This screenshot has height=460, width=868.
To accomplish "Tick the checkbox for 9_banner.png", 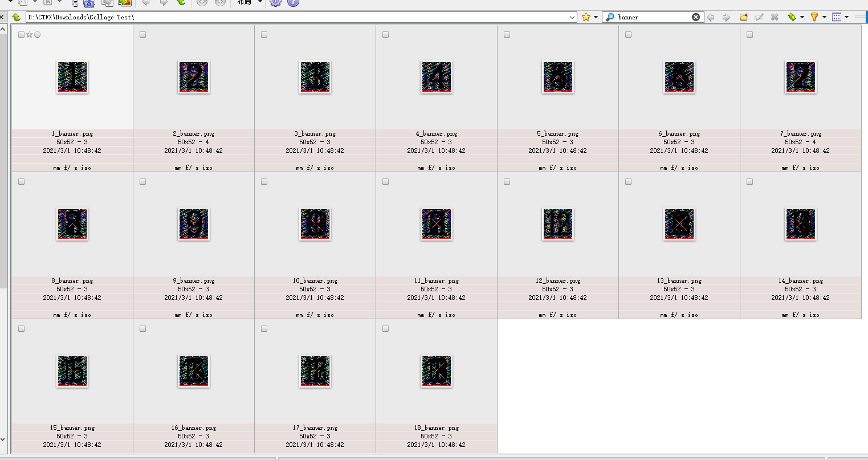I will pos(142,182).
